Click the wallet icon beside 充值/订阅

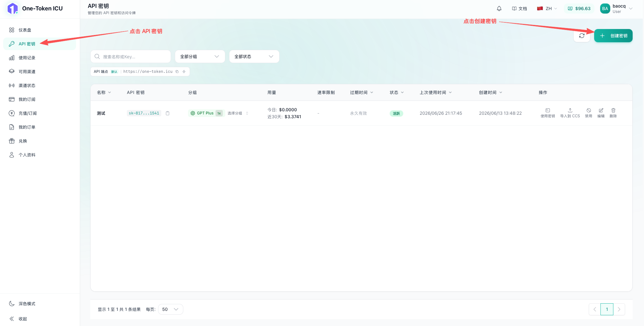(x=12, y=113)
